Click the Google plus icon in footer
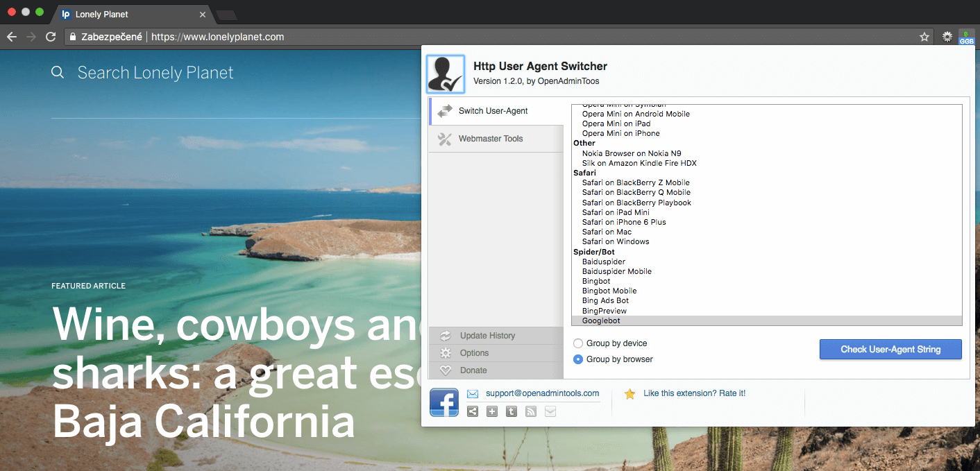The image size is (980, 471). pos(492,411)
